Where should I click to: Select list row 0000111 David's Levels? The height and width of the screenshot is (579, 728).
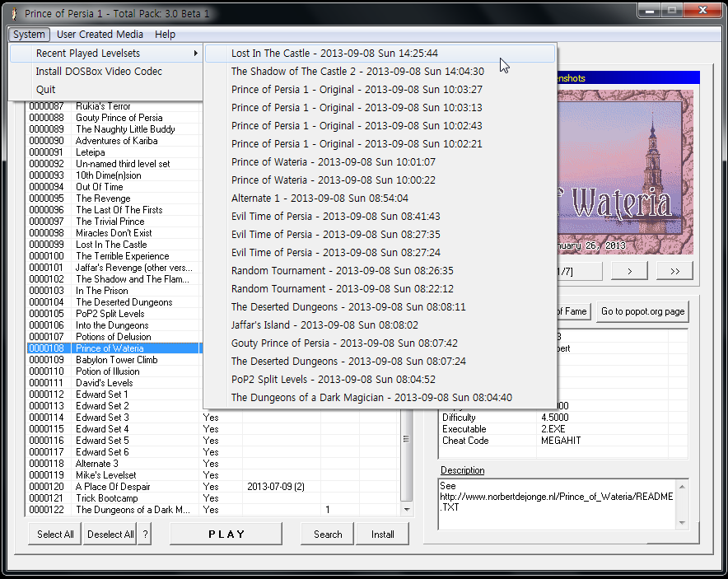point(114,383)
